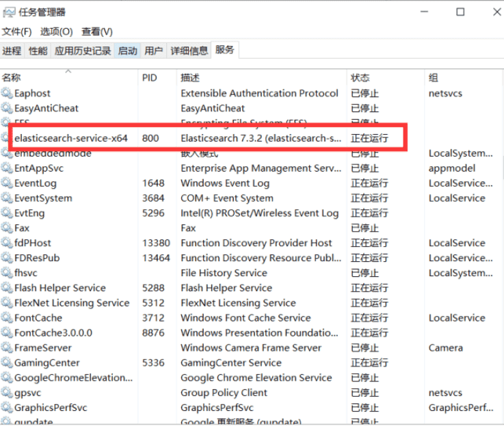Click the service icon next to FrameServer
This screenshot has width=504, height=428.
tap(6, 347)
